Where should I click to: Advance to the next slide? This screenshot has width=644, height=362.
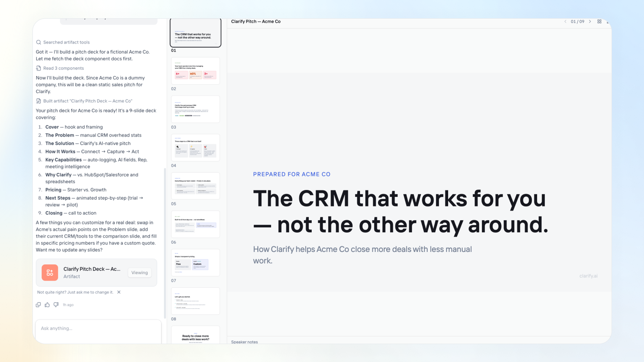(590, 22)
